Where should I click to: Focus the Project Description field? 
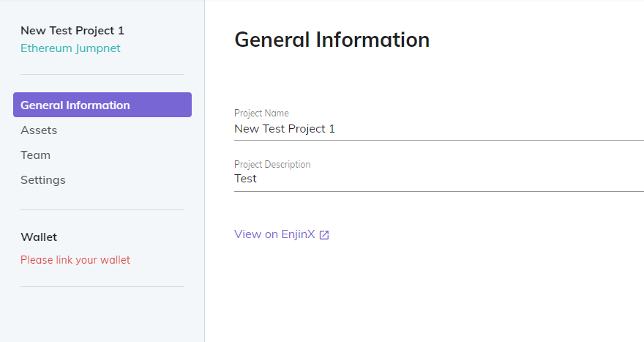pos(439,179)
